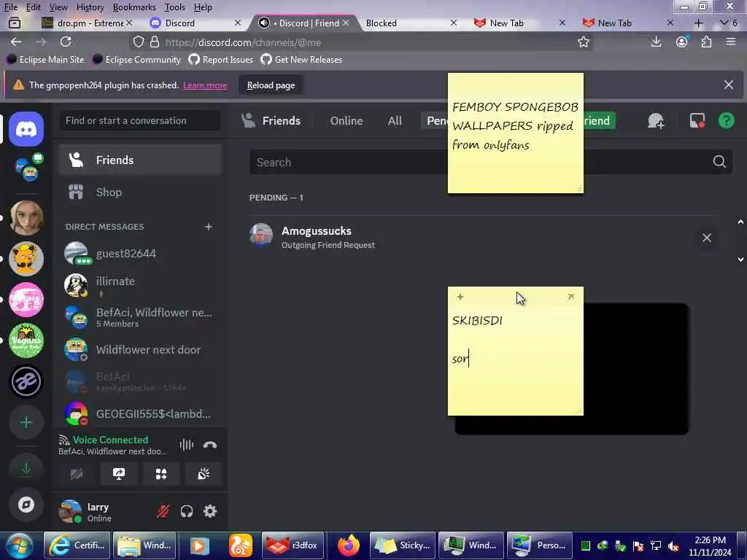Open Discord inbox icon
The height and width of the screenshot is (560, 747).
click(697, 120)
